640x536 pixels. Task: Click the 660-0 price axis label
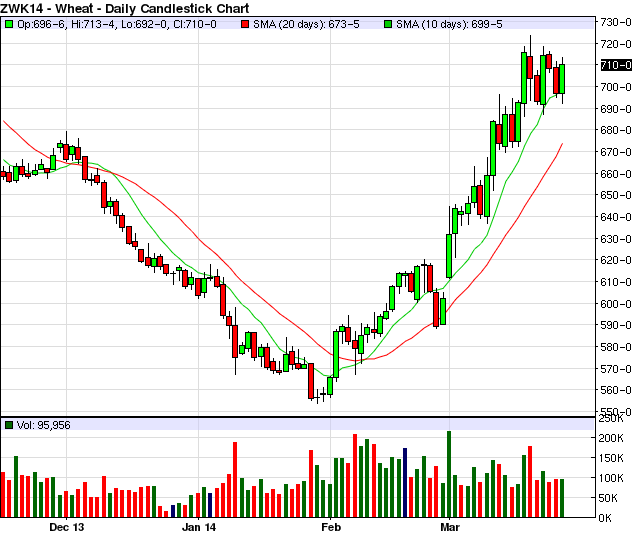point(616,173)
